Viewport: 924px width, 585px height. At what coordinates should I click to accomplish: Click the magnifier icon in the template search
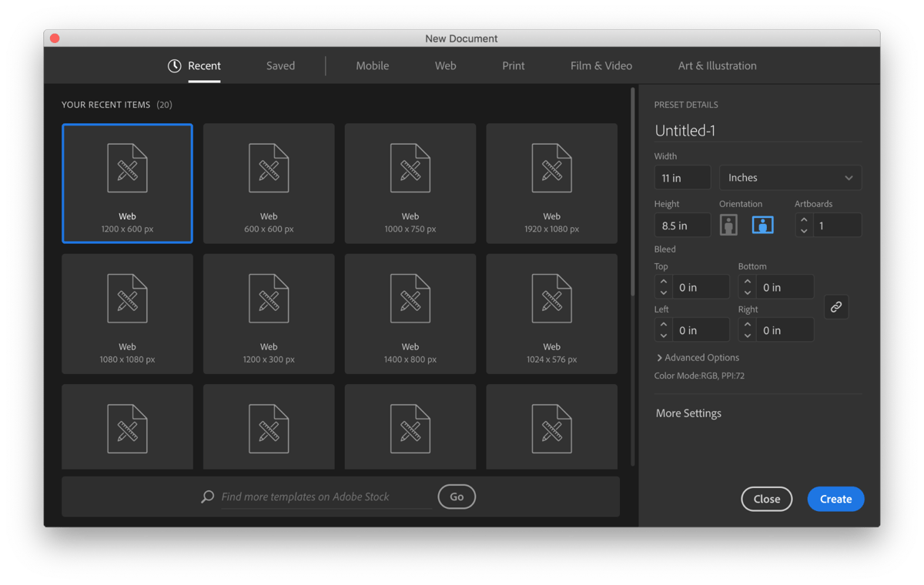pos(206,496)
